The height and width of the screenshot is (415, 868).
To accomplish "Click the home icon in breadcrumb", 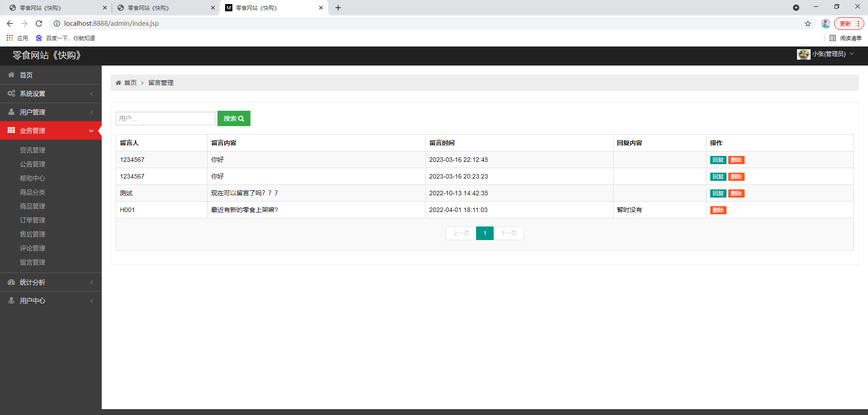I will [118, 83].
